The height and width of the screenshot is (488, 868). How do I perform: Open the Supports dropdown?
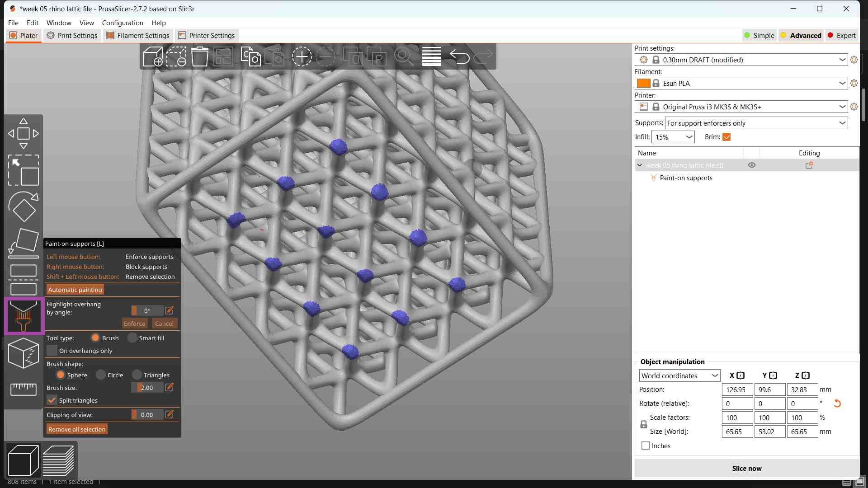[x=756, y=123]
